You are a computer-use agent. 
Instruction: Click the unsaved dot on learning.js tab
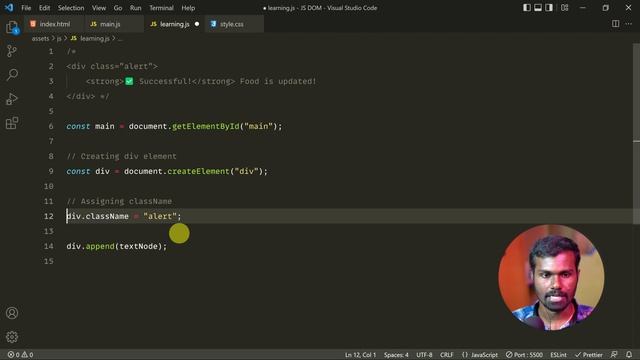coord(197,24)
